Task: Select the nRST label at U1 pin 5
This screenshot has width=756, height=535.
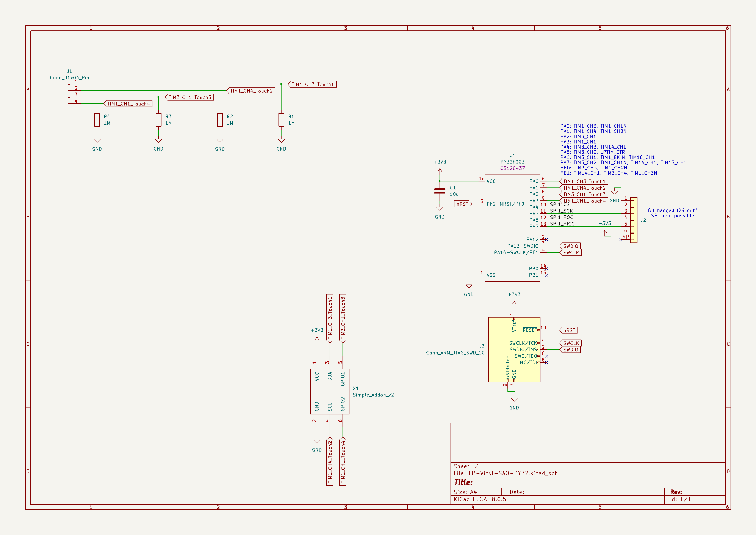Action: 463,204
